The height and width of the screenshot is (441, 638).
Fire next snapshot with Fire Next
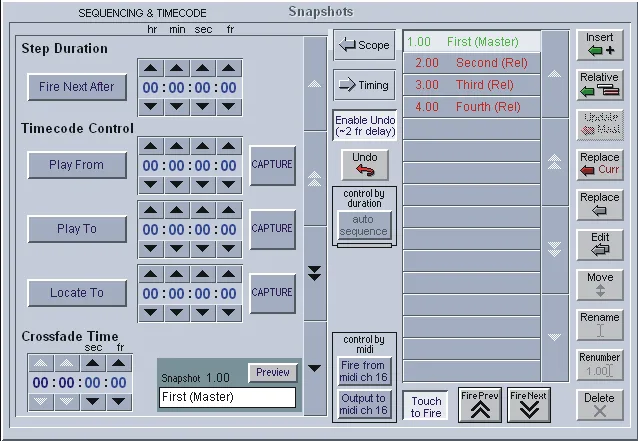click(x=529, y=405)
